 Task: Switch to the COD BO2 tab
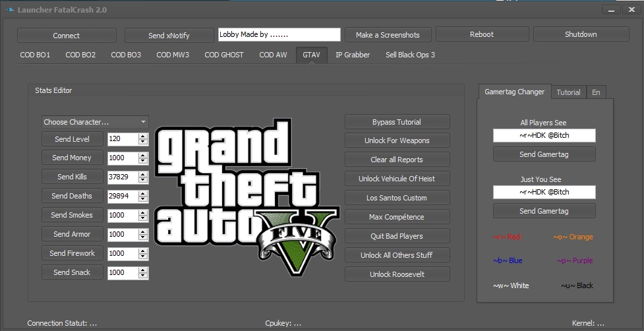[x=80, y=55]
